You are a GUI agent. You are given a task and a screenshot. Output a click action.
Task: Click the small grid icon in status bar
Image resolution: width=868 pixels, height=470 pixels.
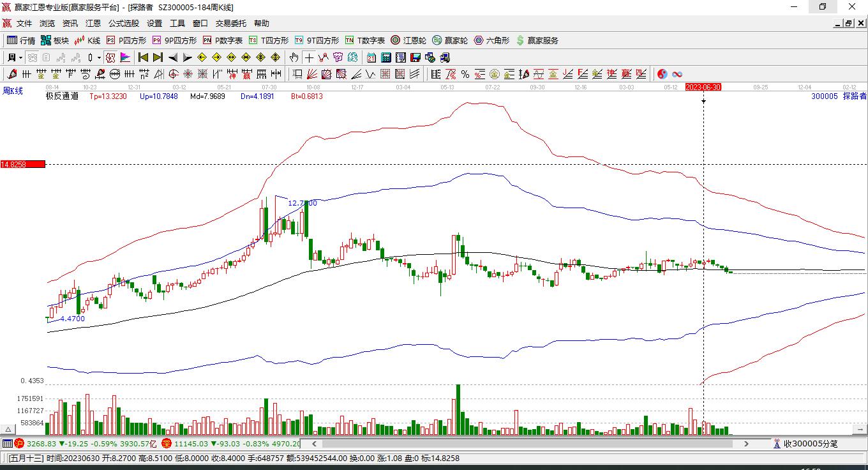(7, 443)
